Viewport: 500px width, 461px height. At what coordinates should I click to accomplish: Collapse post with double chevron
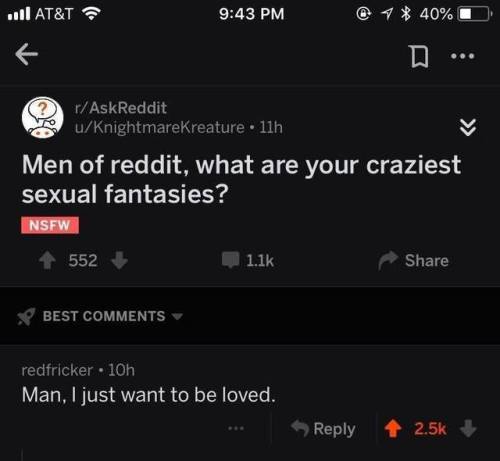pos(468,127)
